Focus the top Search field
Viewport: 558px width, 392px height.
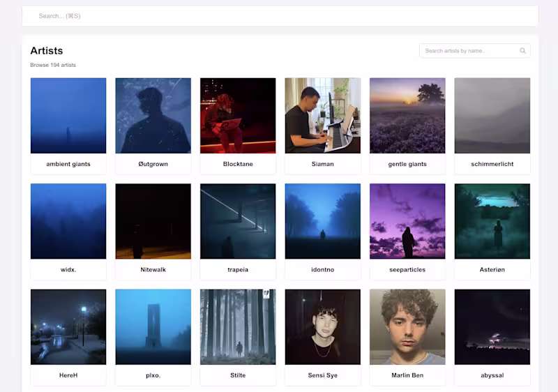[280, 16]
